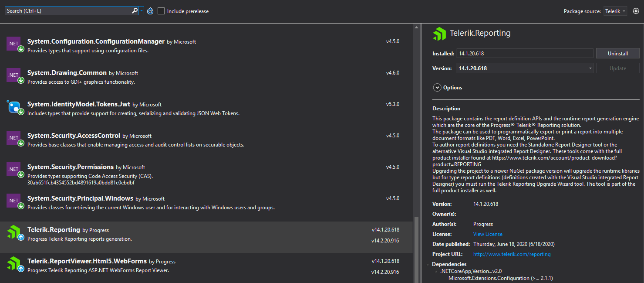Enable Include prerelease checkbox

[161, 11]
